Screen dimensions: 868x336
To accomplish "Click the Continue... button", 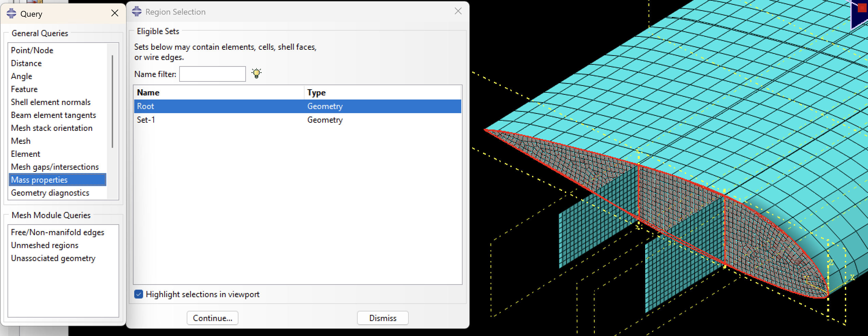I will [x=213, y=318].
